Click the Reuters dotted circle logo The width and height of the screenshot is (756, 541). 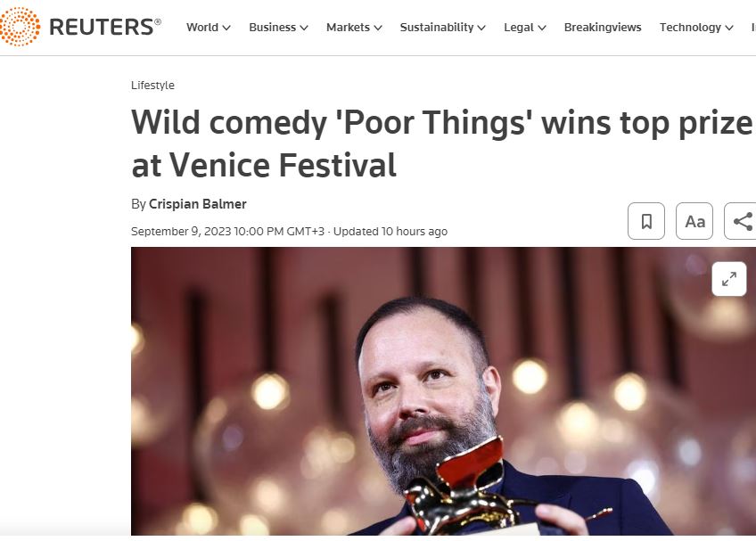click(x=20, y=27)
